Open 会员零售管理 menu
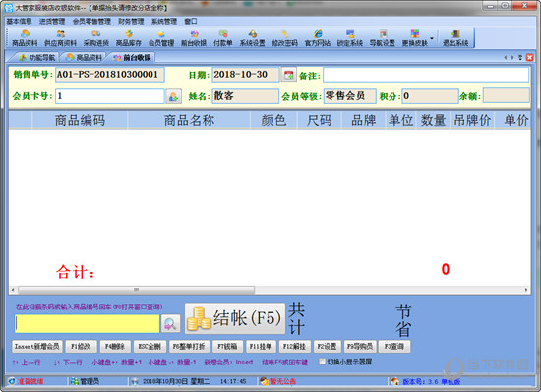Screen dimensions: 541x392 pyautogui.click(x=91, y=21)
